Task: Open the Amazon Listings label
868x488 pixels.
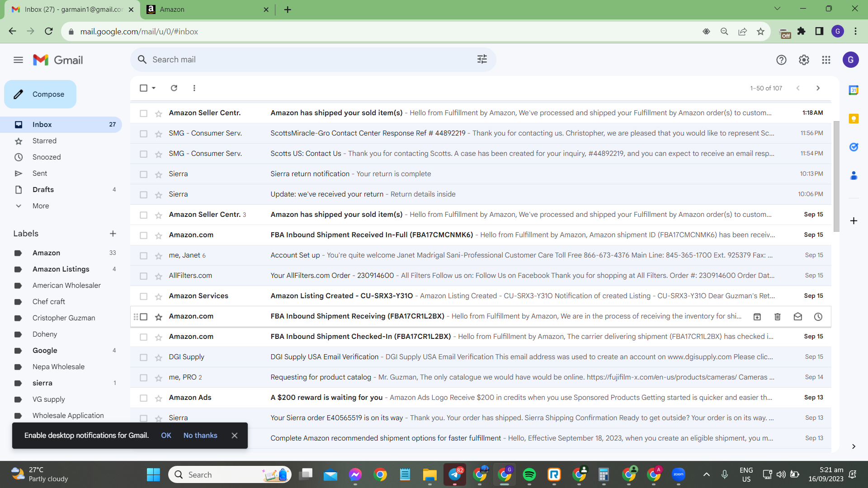Action: [61, 269]
